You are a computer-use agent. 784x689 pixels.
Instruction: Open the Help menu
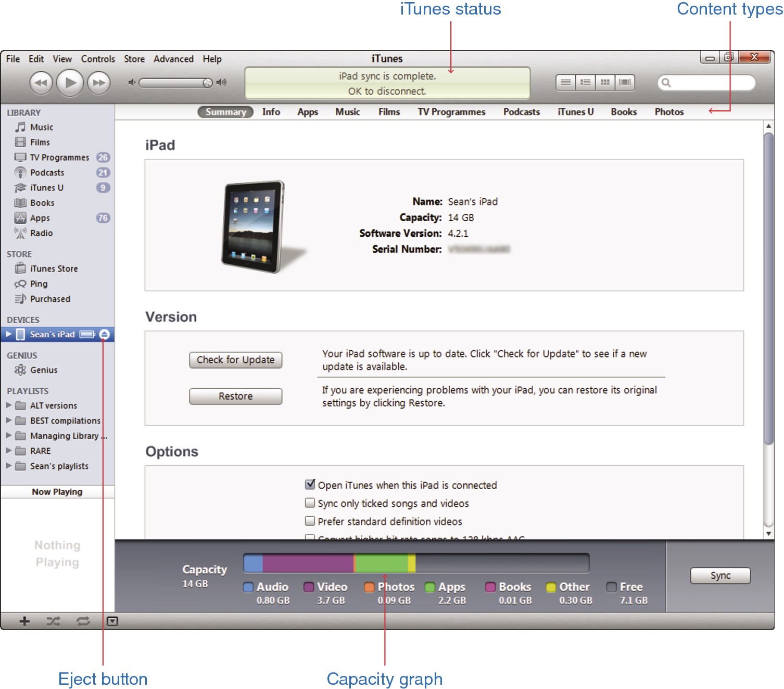(212, 59)
